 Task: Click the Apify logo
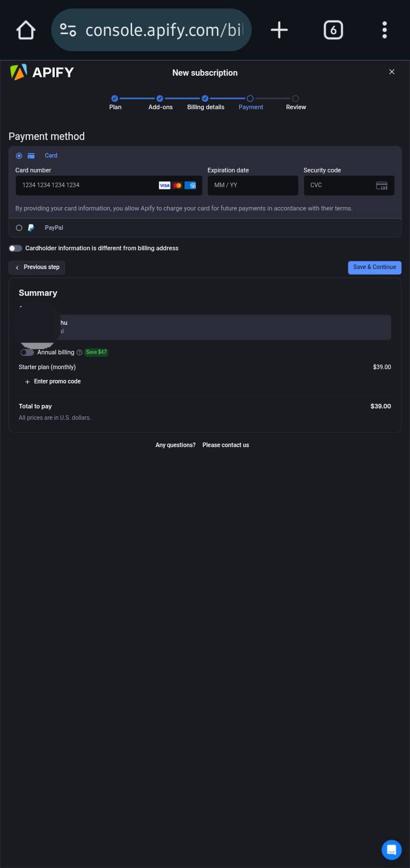42,72
